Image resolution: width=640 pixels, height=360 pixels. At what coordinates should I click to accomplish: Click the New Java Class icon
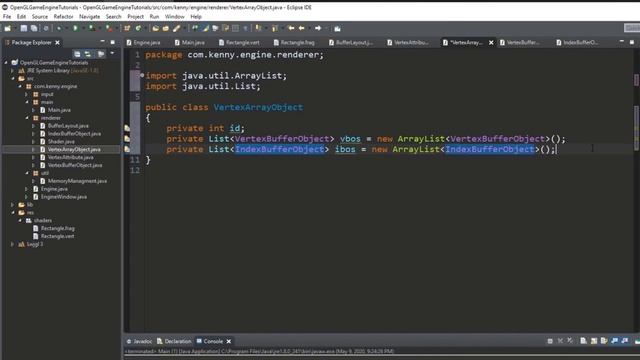coord(138,28)
